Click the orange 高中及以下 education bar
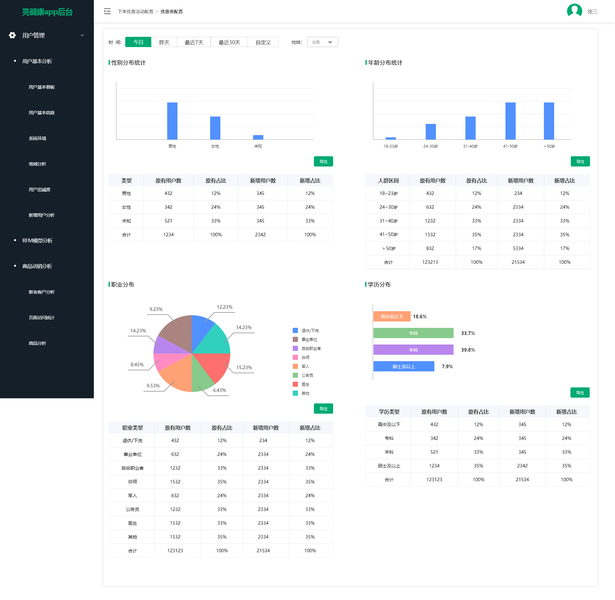The image size is (615, 600). coord(392,316)
